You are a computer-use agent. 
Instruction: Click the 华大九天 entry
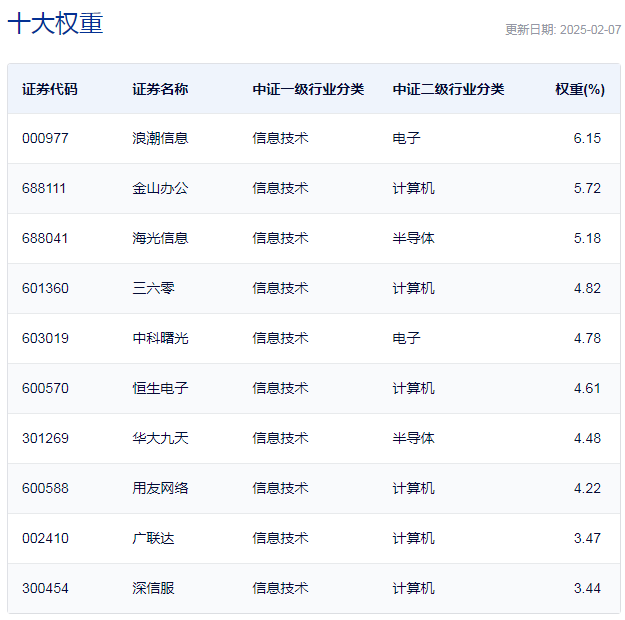160,438
